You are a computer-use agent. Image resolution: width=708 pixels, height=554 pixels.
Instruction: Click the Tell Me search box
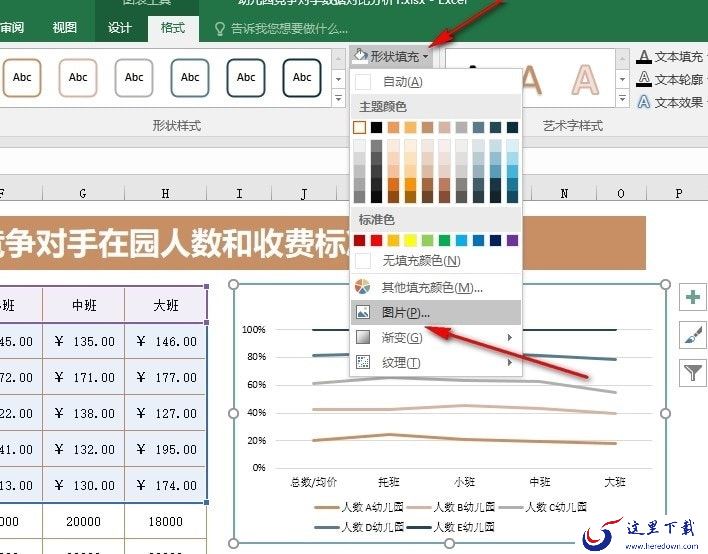click(289, 29)
